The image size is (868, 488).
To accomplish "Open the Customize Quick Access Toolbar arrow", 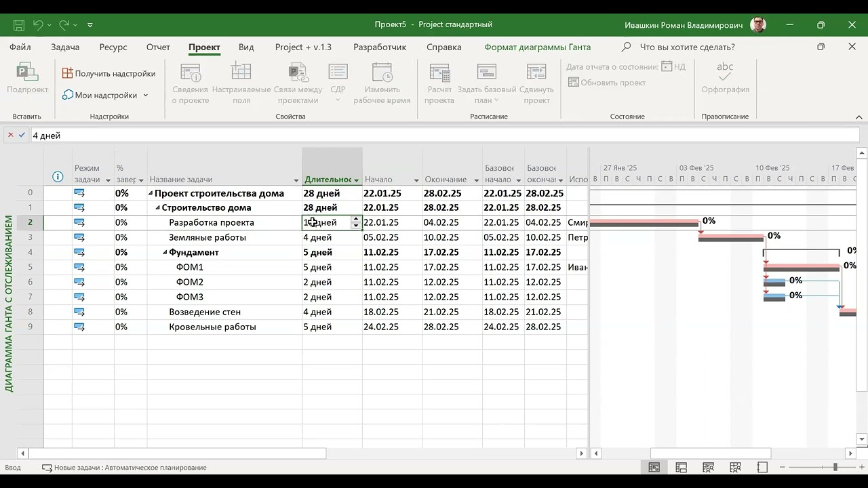I will pos(90,25).
